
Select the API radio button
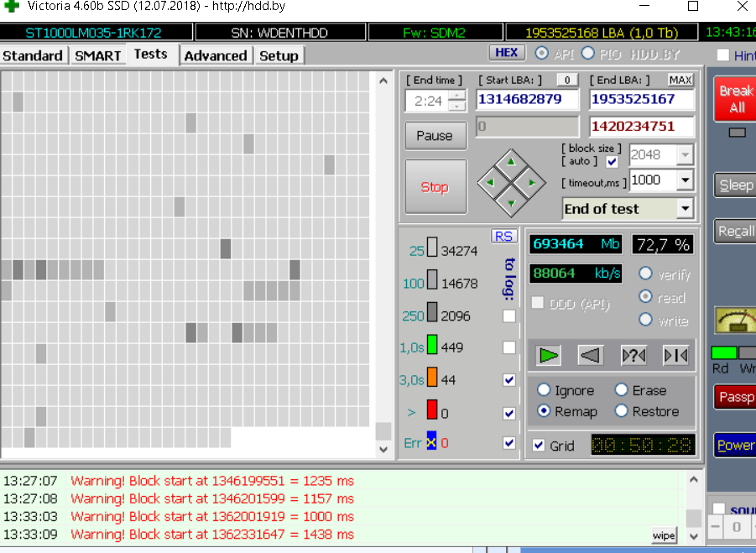[x=541, y=53]
